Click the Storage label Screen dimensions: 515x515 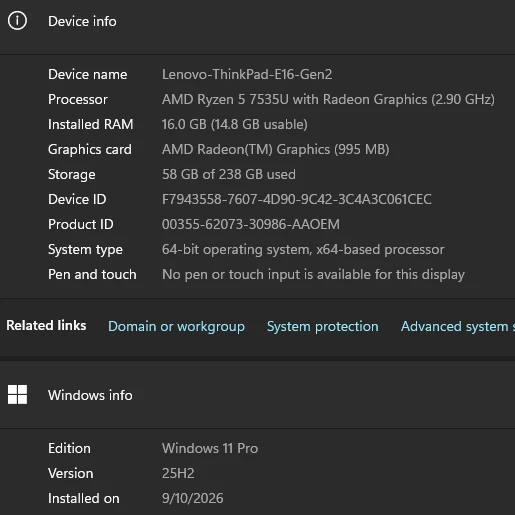72,175
